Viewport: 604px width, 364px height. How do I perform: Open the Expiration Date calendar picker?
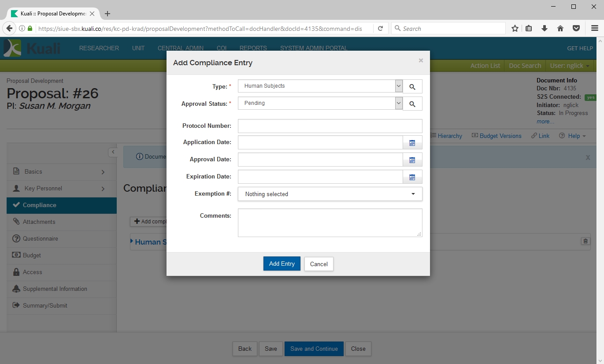(x=412, y=177)
